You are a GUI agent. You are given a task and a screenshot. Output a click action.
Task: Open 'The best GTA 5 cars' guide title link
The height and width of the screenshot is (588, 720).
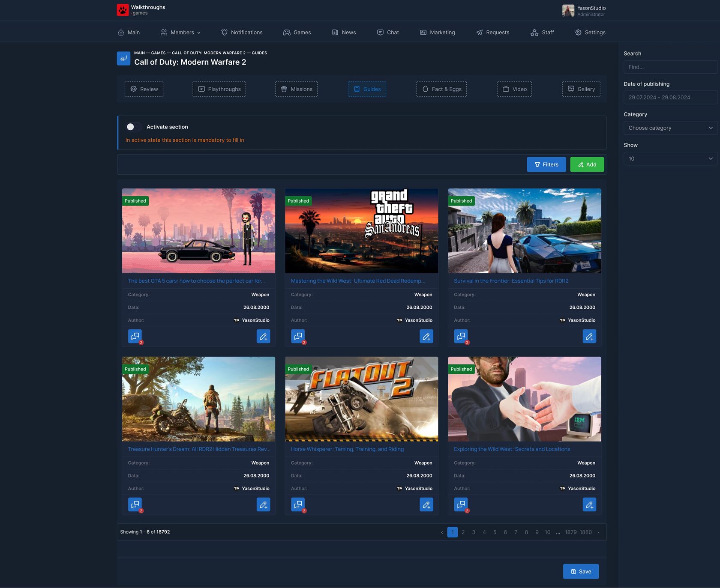click(196, 281)
